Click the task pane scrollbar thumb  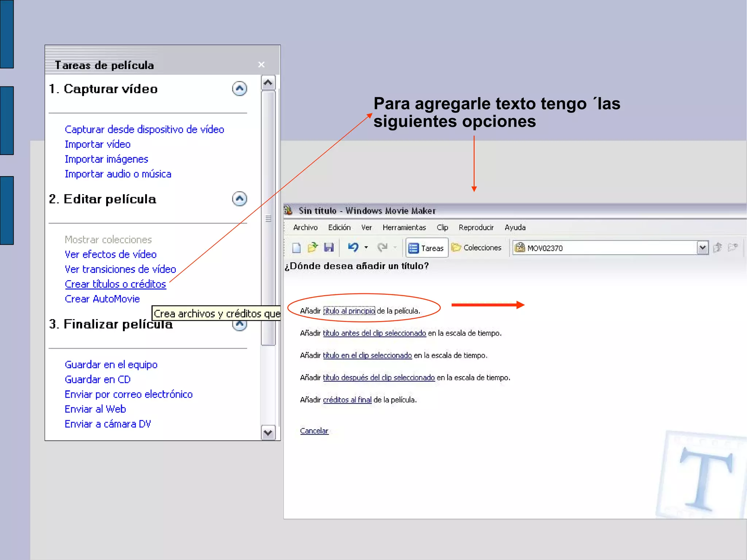coord(268,218)
